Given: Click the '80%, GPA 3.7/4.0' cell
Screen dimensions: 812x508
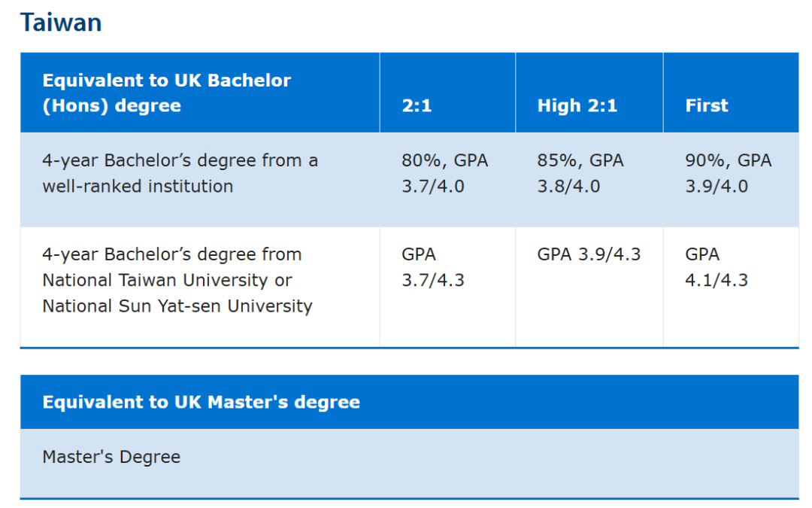Looking at the screenshot, I should click(447, 180).
